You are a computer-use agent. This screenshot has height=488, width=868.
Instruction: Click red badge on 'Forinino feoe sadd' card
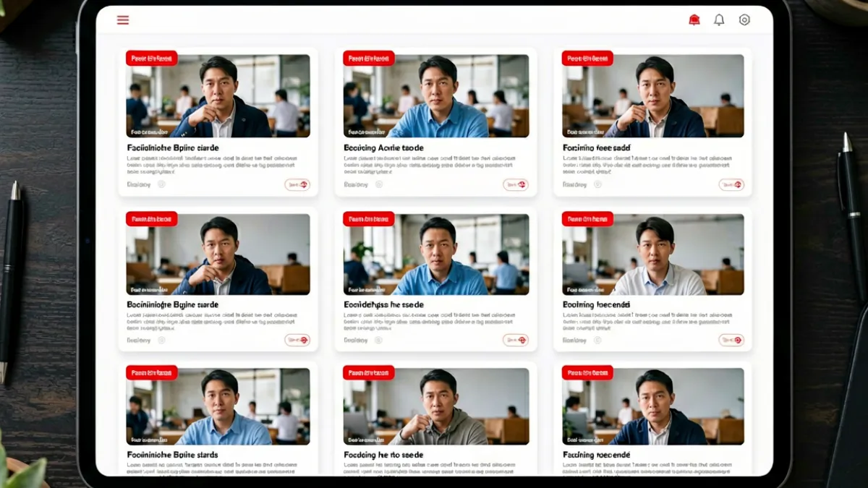[x=587, y=59]
